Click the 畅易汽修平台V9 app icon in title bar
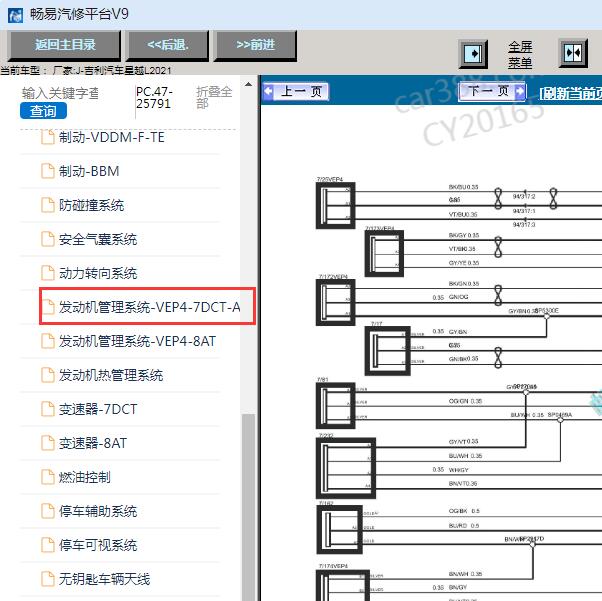Screen dimensions: 602x601 click(16, 16)
